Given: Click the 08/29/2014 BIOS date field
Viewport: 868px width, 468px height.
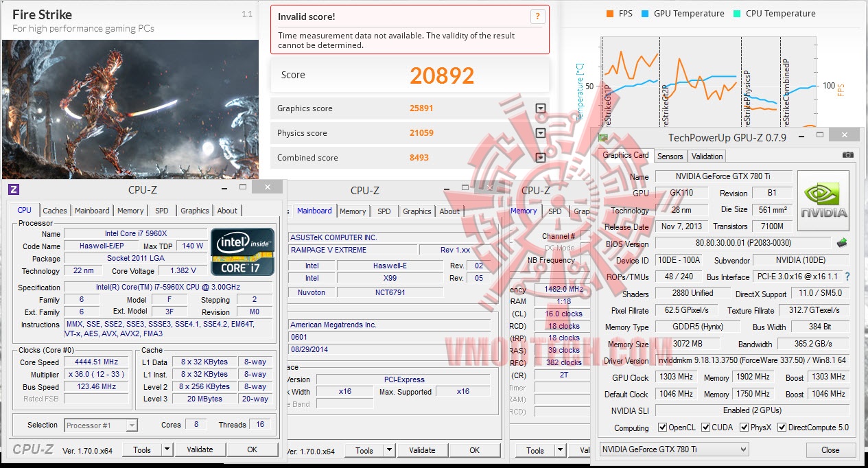Looking at the screenshot, I should click(x=388, y=349).
